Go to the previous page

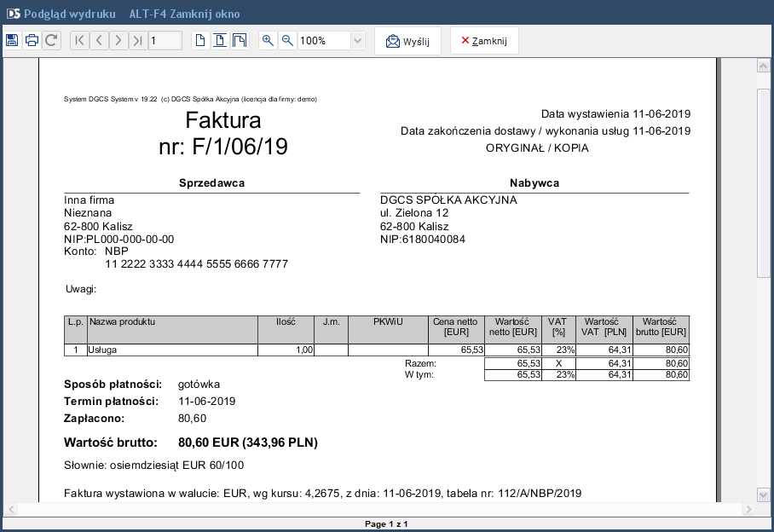coord(99,40)
